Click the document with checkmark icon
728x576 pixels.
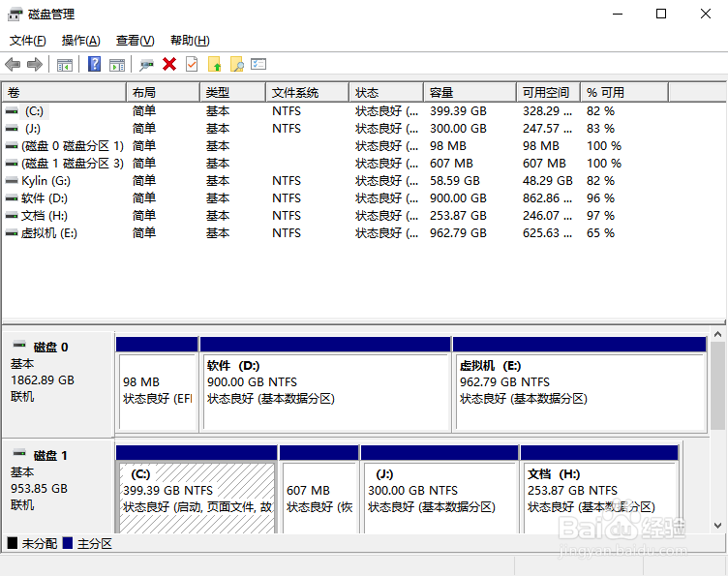pos(192,64)
